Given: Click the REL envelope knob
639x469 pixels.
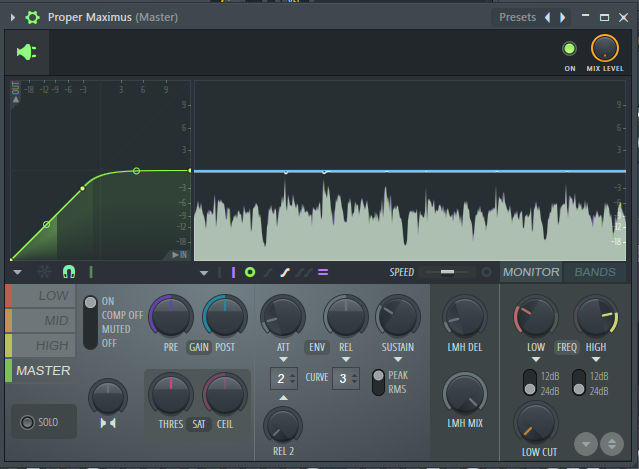Looking at the screenshot, I should pyautogui.click(x=346, y=316).
